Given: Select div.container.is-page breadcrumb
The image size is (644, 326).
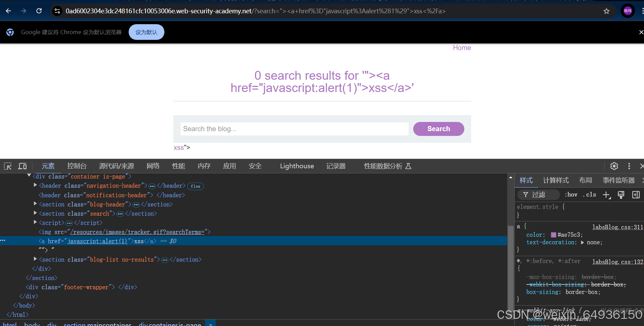Looking at the screenshot, I should click(170, 324).
